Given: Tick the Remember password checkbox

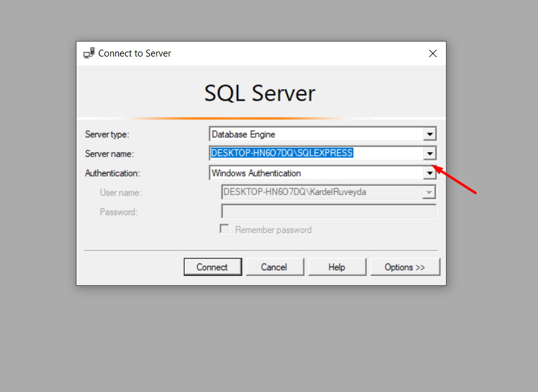Looking at the screenshot, I should [225, 229].
